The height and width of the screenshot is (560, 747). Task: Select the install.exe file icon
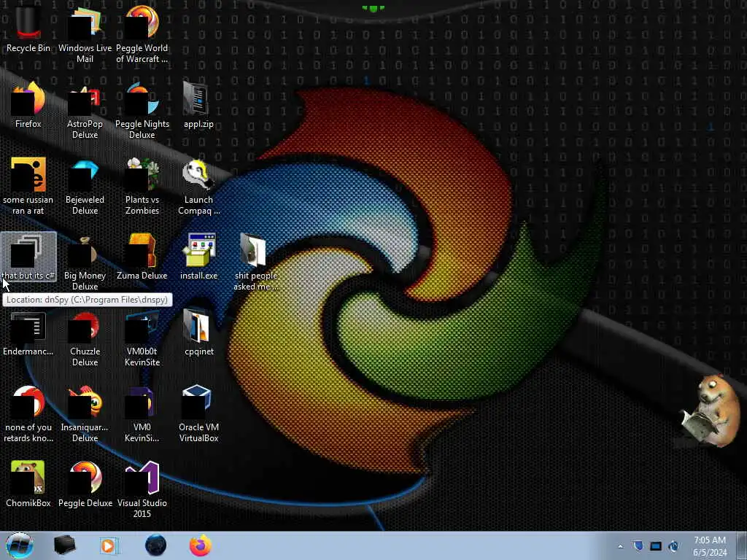coord(198,256)
